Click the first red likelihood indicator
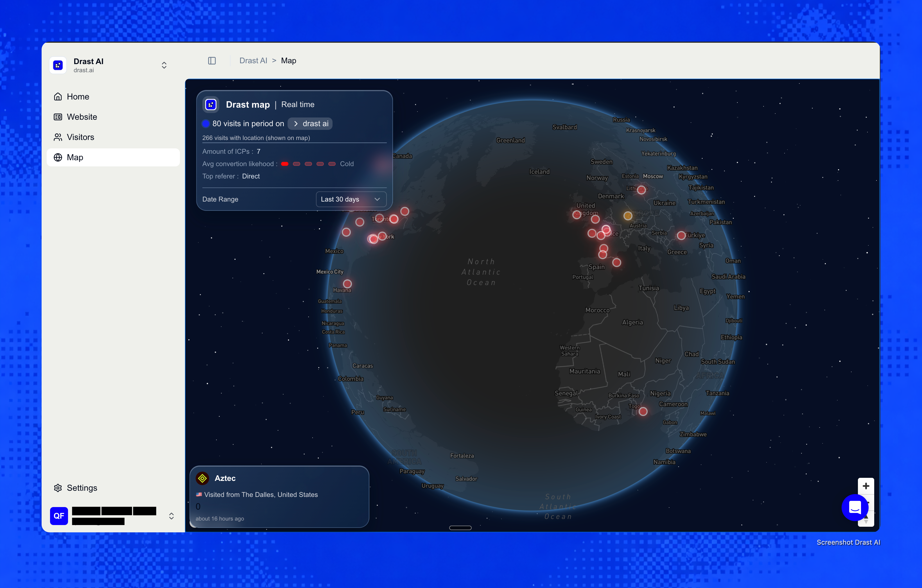 [x=284, y=164]
